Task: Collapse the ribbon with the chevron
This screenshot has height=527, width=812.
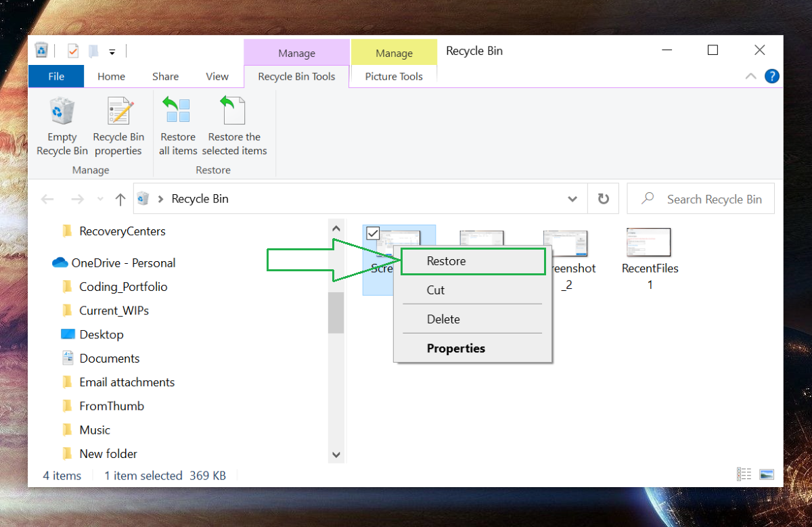Action: pyautogui.click(x=750, y=76)
